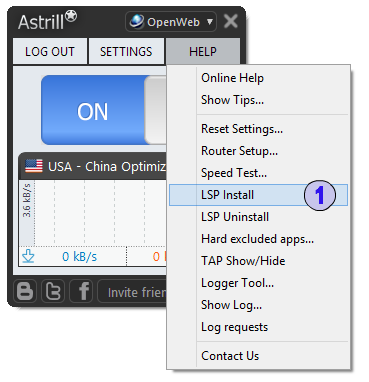This screenshot has width=369, height=382.
Task: Click the Astrill star logo
Action: pyautogui.click(x=71, y=16)
